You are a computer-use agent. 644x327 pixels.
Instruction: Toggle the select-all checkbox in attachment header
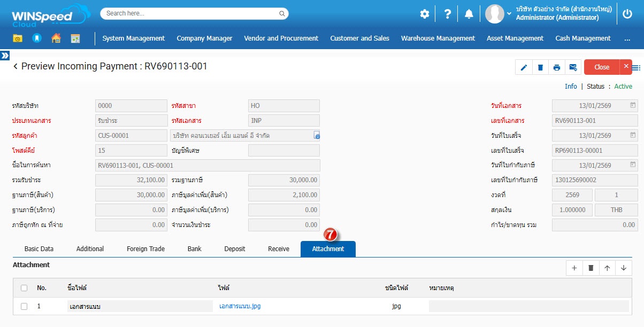tap(24, 288)
